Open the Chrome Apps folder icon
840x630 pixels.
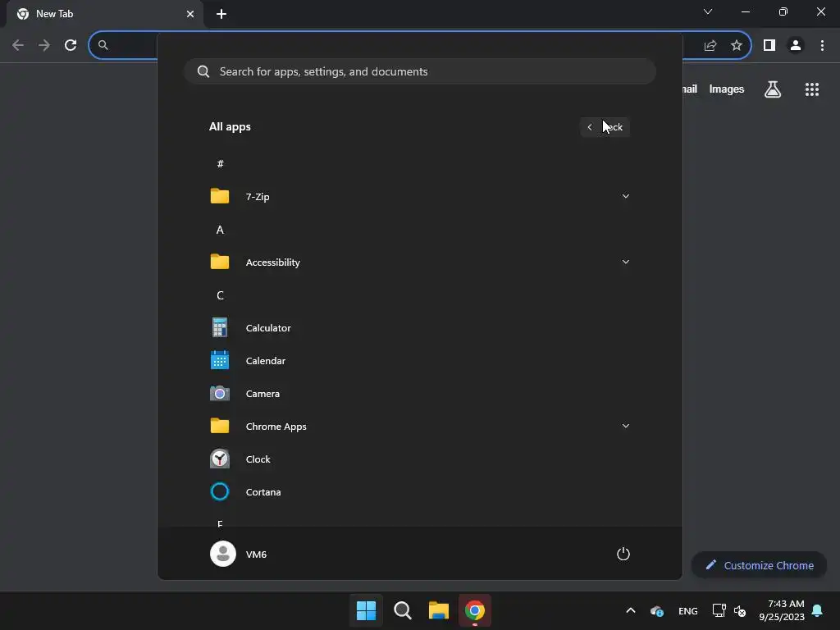coord(220,426)
